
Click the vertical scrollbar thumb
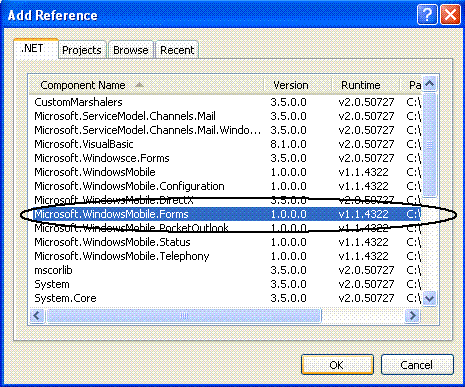pyautogui.click(x=430, y=145)
